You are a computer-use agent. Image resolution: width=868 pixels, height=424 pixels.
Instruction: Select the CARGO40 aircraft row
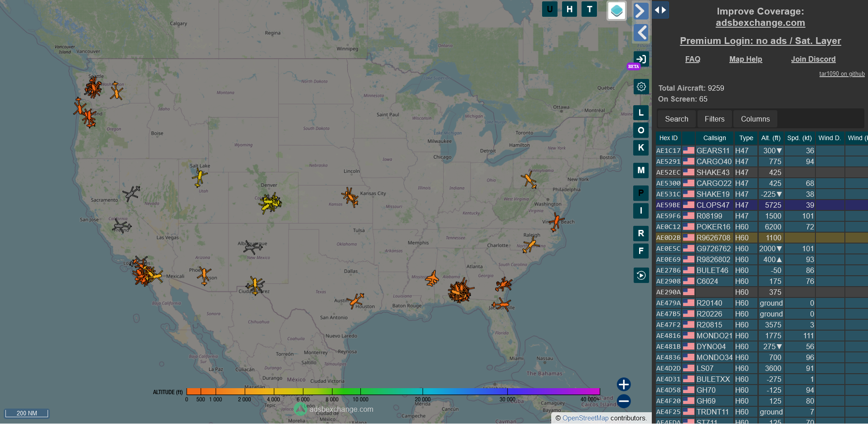tap(761, 161)
